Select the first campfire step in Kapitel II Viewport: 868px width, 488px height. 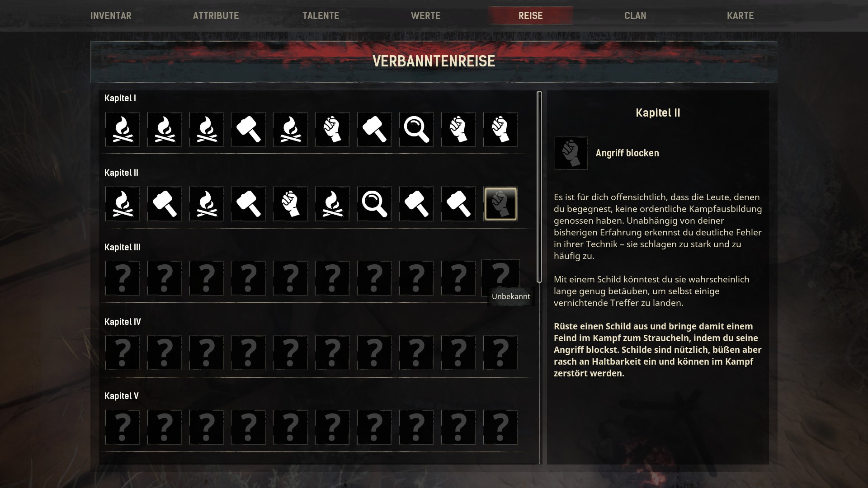pyautogui.click(x=123, y=204)
